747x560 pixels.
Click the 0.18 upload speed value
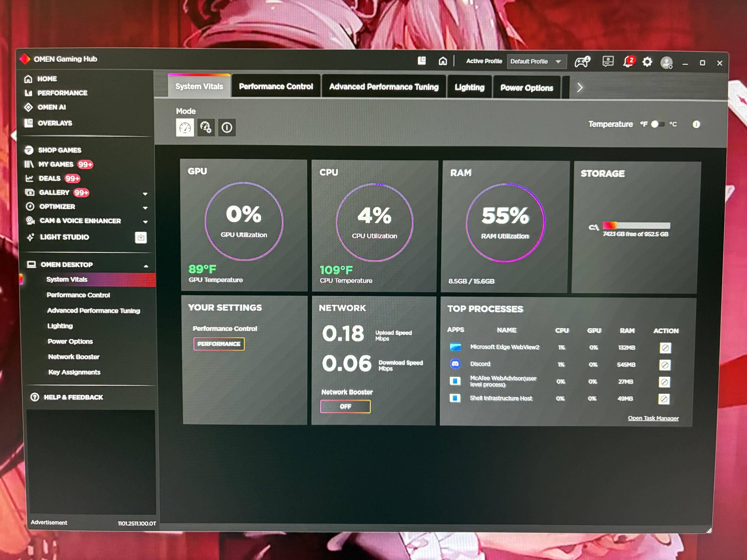343,333
